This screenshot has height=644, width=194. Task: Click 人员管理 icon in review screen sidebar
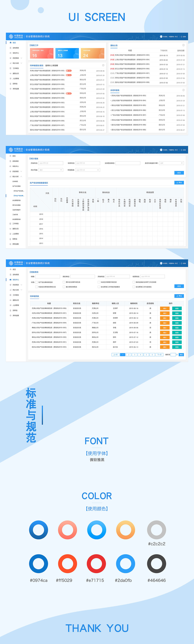click(x=10, y=305)
